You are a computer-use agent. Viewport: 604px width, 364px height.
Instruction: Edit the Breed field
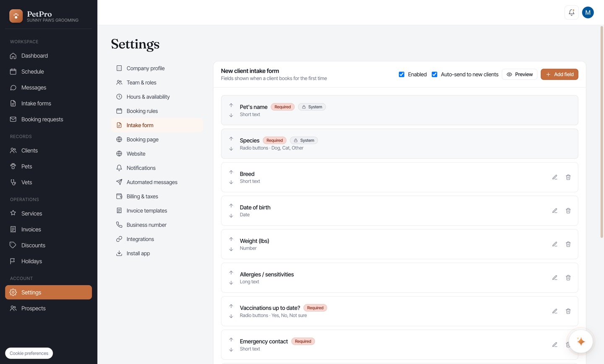(x=555, y=177)
